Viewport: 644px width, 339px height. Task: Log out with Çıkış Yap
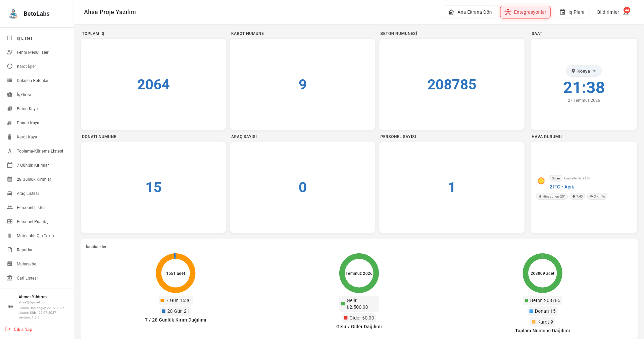(x=19, y=329)
